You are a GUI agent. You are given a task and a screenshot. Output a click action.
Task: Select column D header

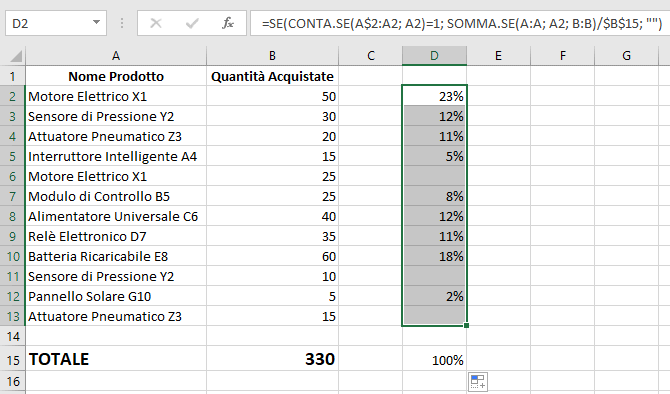(x=434, y=56)
